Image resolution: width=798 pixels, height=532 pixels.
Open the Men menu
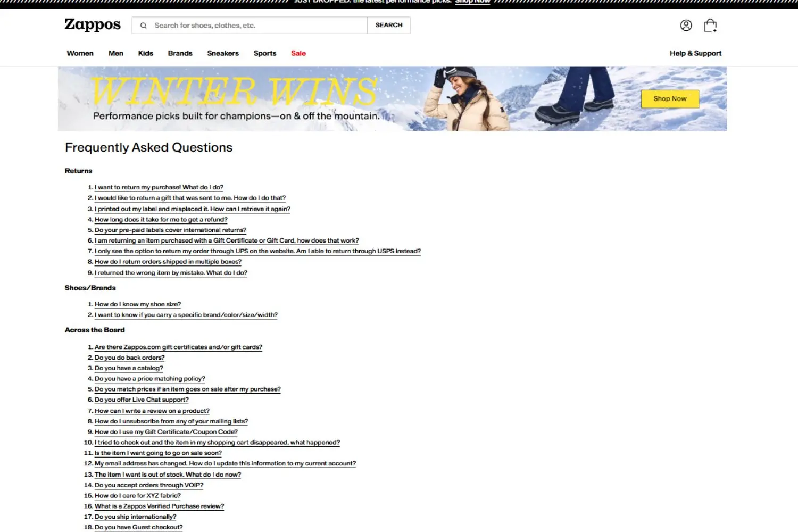[x=116, y=53]
